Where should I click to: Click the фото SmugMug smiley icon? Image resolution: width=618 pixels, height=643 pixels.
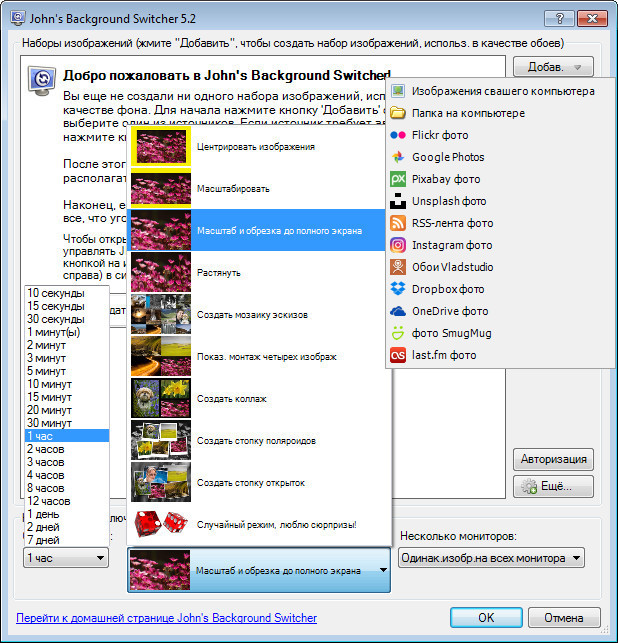pyautogui.click(x=398, y=333)
